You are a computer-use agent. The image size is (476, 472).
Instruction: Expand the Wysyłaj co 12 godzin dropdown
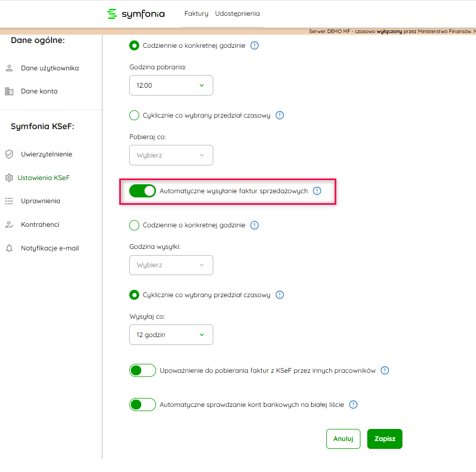point(171,335)
